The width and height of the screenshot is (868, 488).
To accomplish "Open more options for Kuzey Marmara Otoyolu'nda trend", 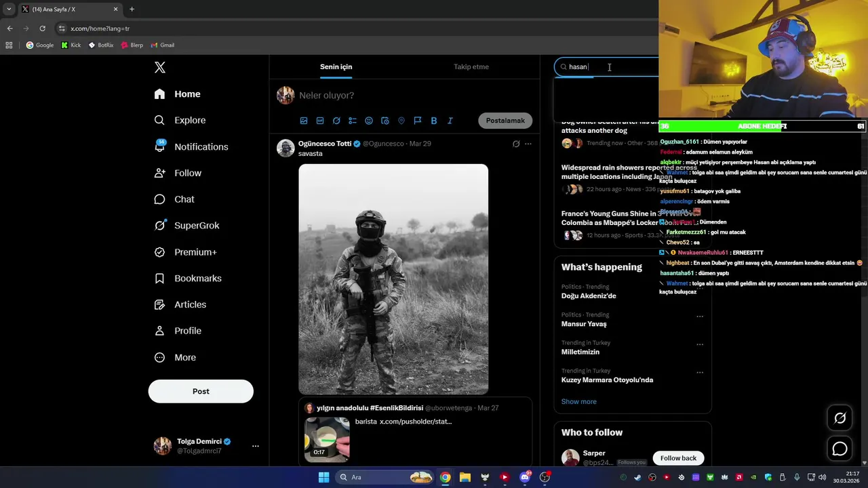I will click(700, 373).
